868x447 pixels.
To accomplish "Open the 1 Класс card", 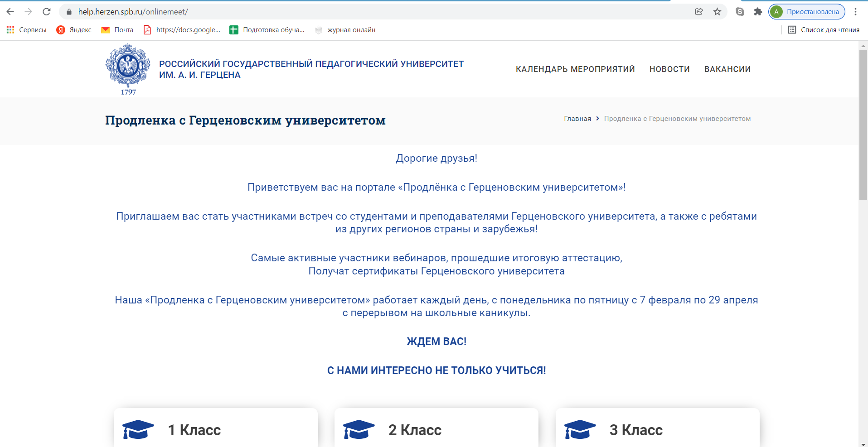I will (x=216, y=428).
